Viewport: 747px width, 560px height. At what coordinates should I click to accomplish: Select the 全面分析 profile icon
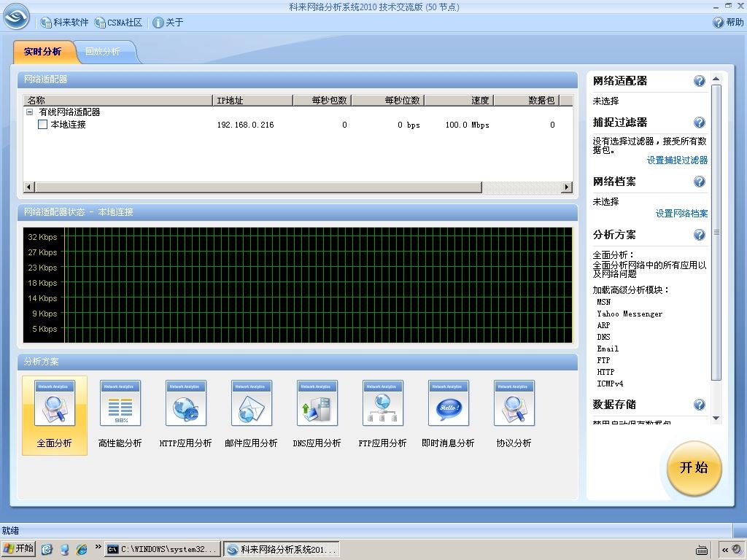pyautogui.click(x=55, y=415)
